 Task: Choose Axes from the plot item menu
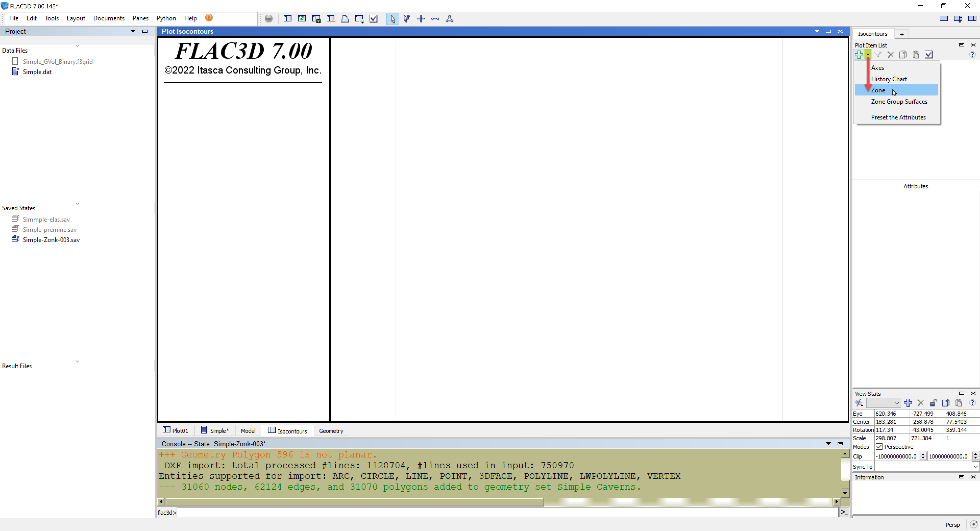(896, 68)
